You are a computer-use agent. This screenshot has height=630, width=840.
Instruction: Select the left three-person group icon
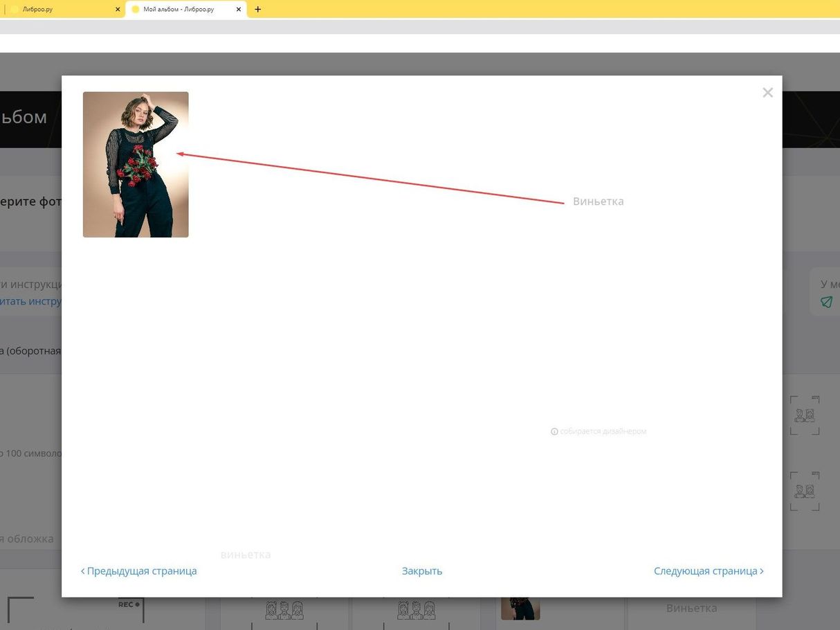pyautogui.click(x=284, y=610)
